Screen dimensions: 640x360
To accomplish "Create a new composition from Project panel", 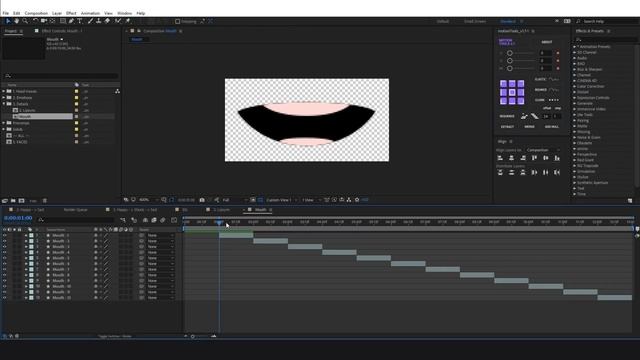I will pyautogui.click(x=22, y=200).
